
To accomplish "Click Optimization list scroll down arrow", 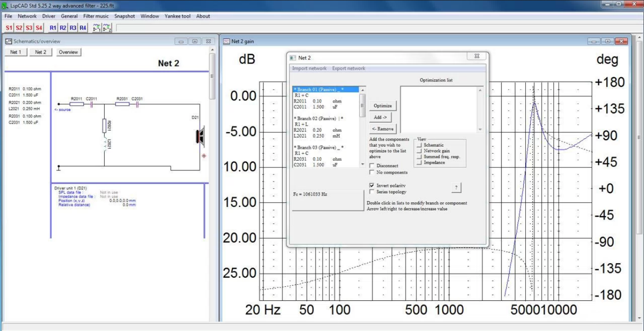I will 480,129.
